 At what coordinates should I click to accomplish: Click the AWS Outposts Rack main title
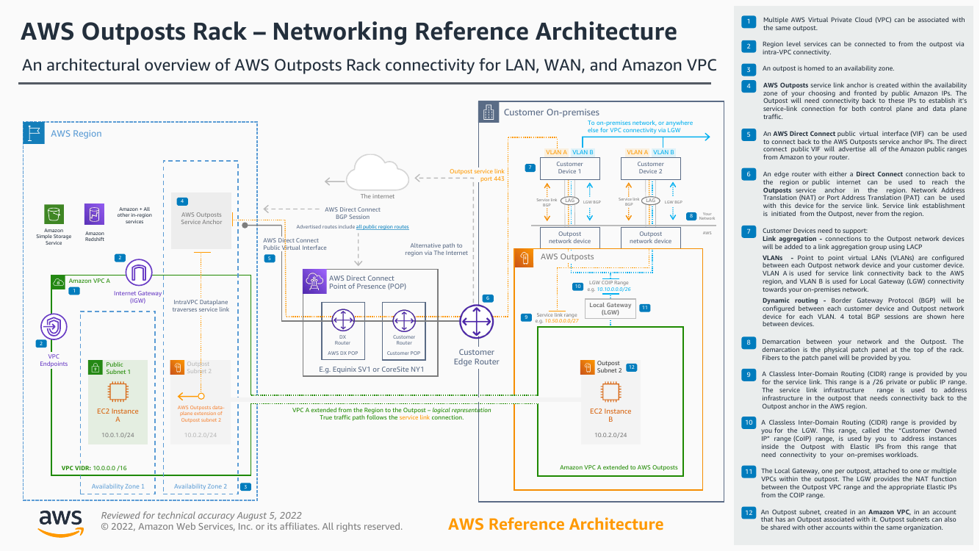tap(349, 31)
